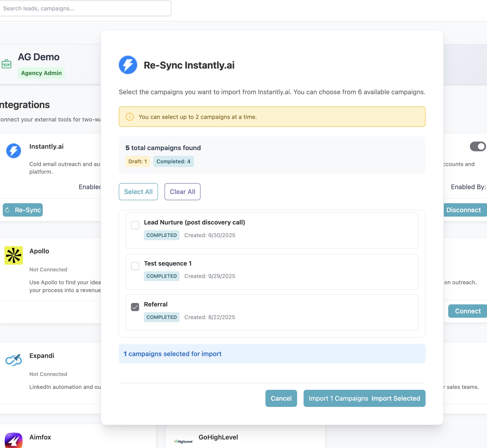Click COMPLETED badge under Test sequence 1
Image resolution: width=487 pixels, height=448 pixels.
point(161,276)
